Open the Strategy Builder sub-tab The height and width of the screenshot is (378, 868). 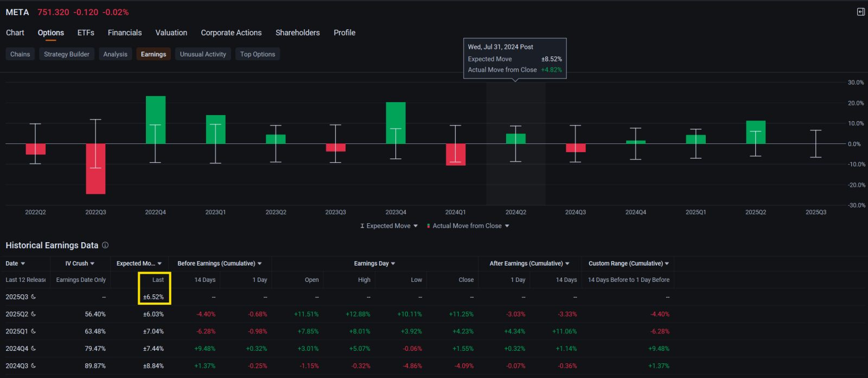click(x=67, y=54)
